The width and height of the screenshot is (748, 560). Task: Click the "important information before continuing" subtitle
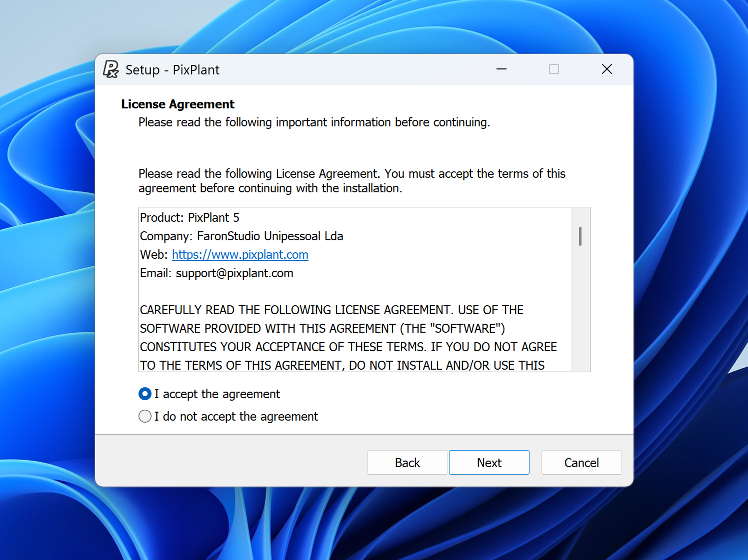click(314, 122)
